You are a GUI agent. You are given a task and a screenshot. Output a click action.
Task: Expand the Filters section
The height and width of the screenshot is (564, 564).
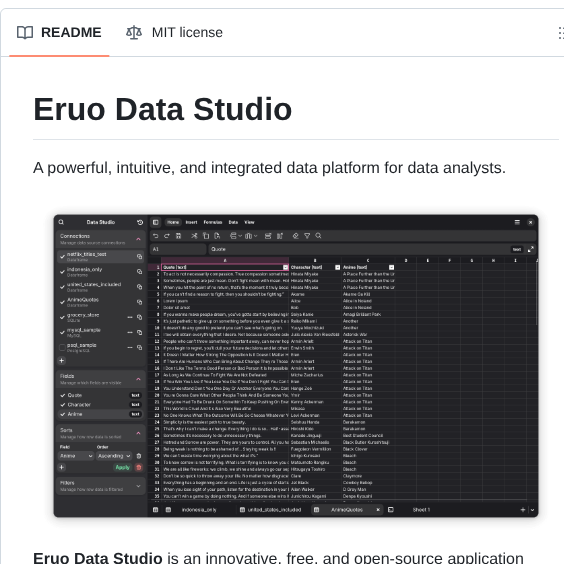(x=138, y=486)
